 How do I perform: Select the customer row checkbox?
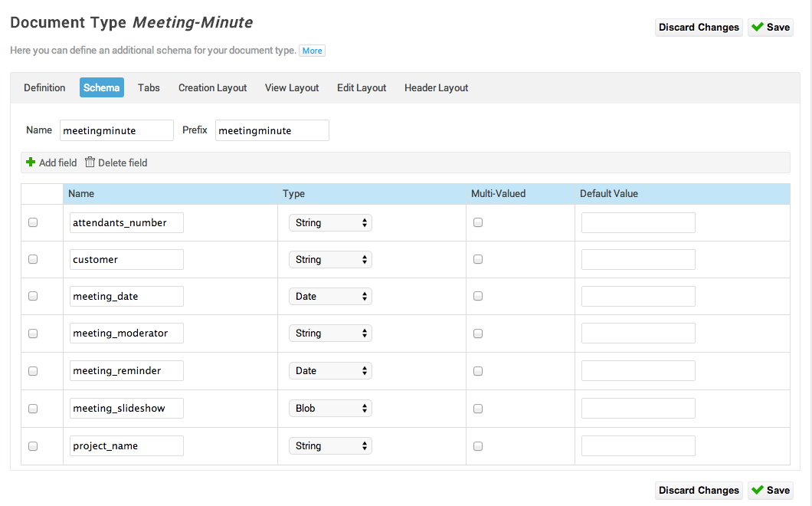coord(33,259)
